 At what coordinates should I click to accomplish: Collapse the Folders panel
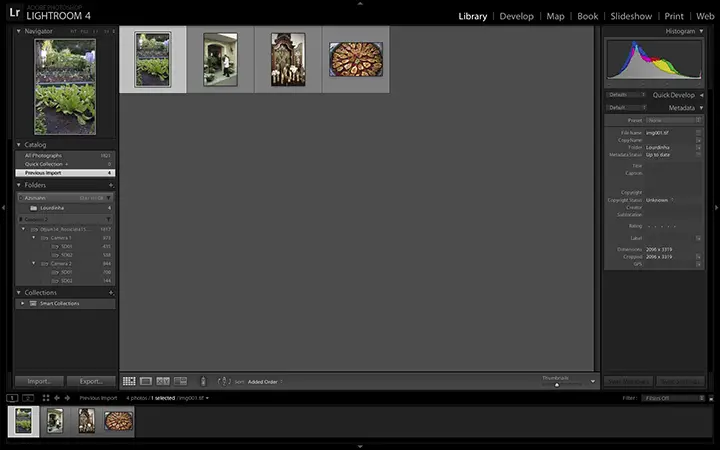pos(19,185)
